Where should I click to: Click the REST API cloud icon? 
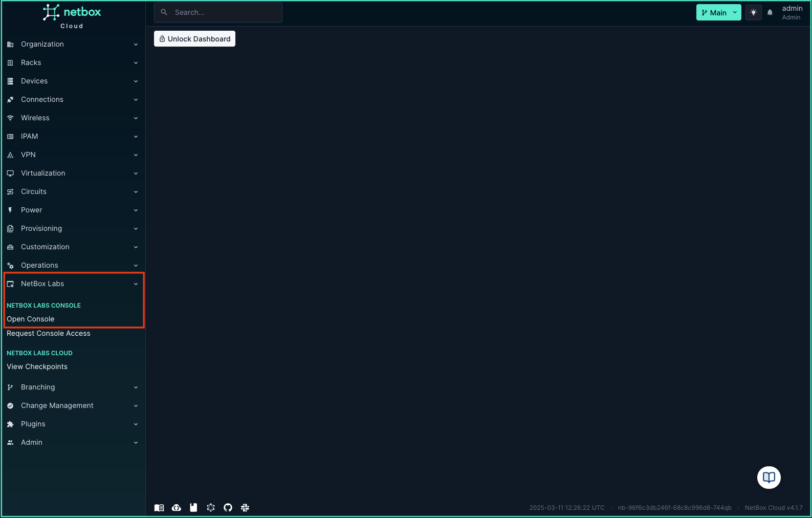(x=177, y=508)
